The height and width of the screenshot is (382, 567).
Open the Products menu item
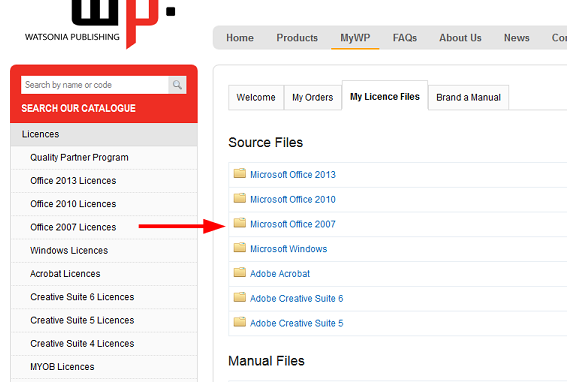click(x=297, y=38)
